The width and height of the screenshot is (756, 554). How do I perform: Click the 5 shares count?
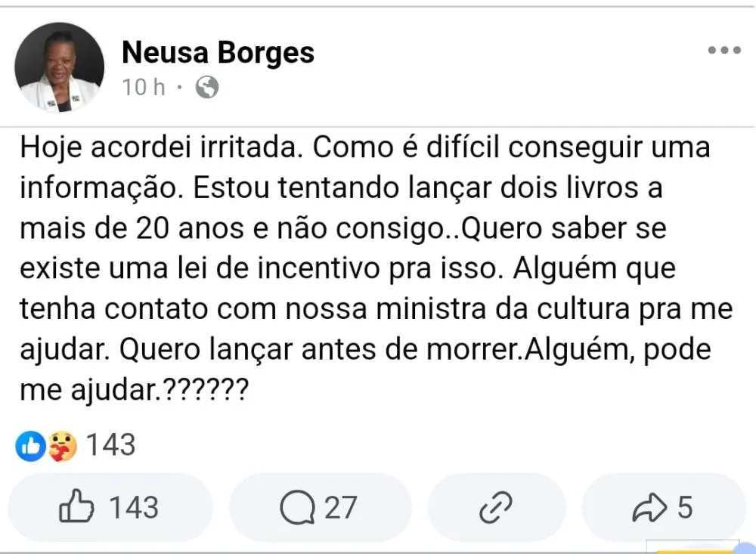coord(685,508)
